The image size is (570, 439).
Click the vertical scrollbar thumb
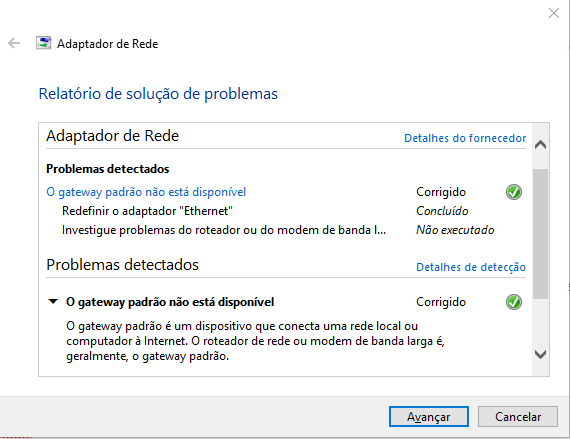pyautogui.click(x=541, y=234)
